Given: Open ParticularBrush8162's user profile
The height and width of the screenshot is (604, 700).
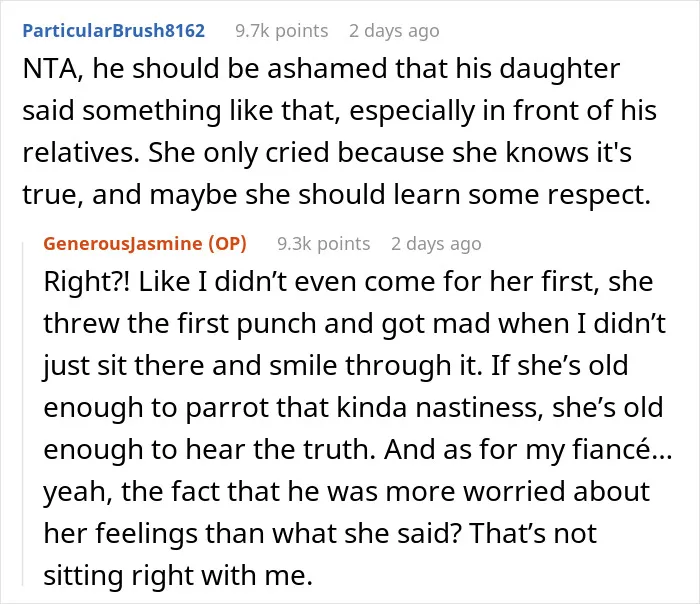Looking at the screenshot, I should (x=114, y=30).
